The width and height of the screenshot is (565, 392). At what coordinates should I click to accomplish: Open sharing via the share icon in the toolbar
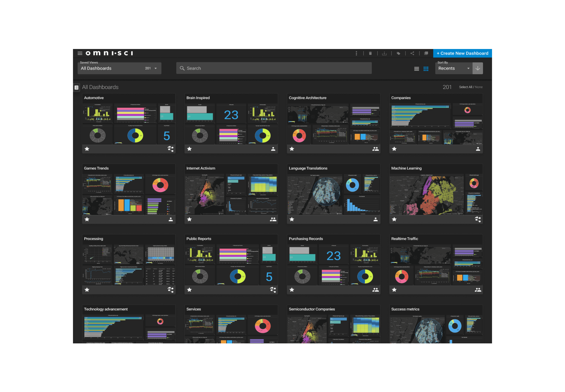point(413,53)
